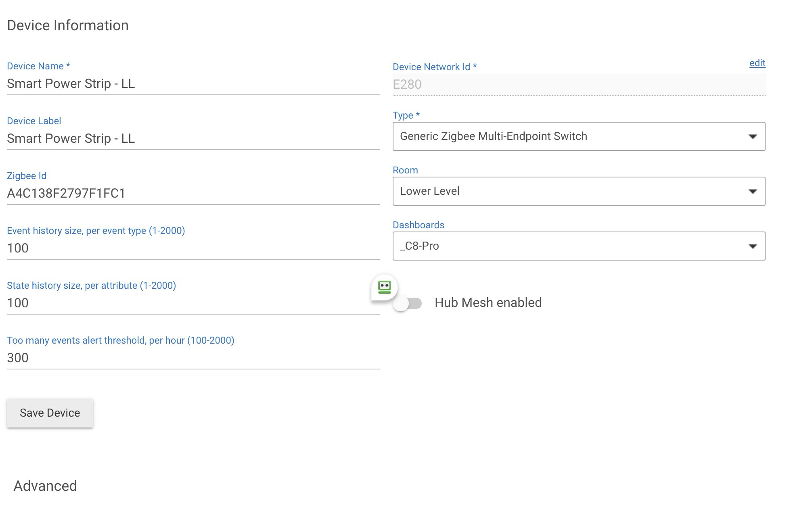812x509 pixels.
Task: Click the edit link for Device Network Id
Action: [x=757, y=63]
